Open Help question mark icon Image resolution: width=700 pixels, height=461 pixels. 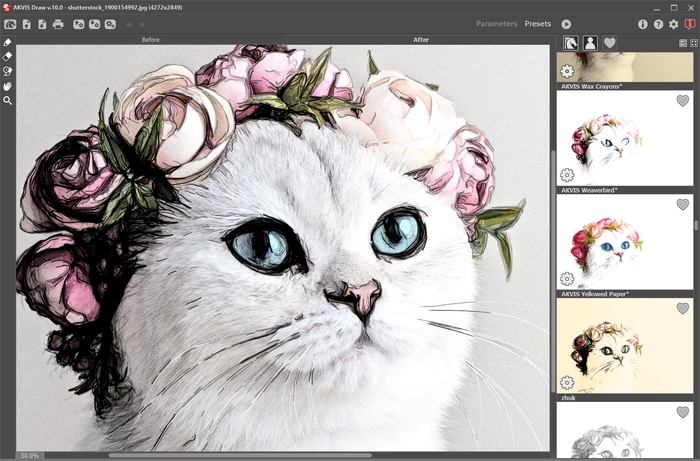(x=658, y=24)
